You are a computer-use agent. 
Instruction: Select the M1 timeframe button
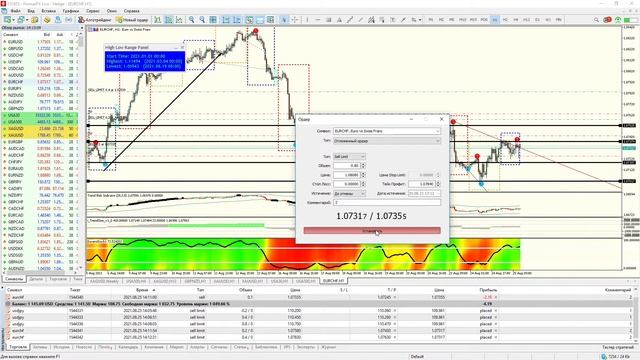pyautogui.click(x=431, y=20)
